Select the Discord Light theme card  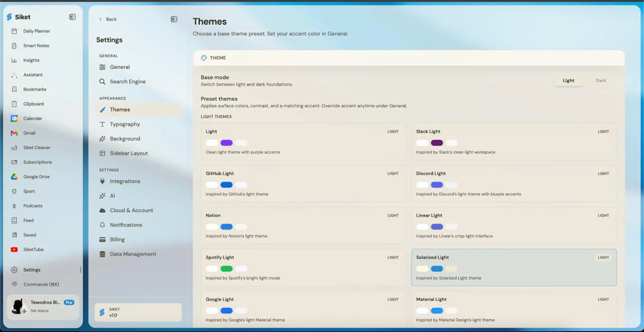tap(514, 184)
